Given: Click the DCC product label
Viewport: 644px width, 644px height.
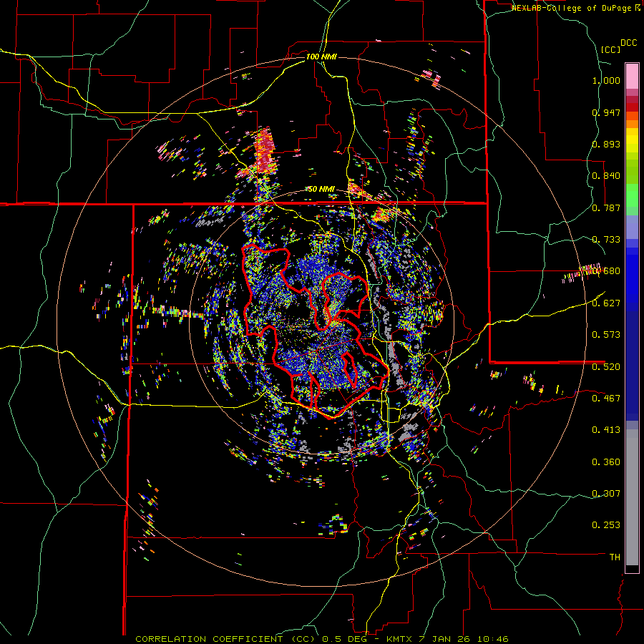Looking at the screenshot, I should 629,43.
